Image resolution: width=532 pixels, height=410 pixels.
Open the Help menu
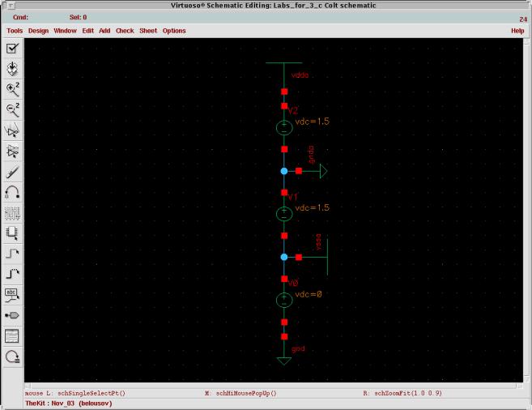[x=517, y=31]
